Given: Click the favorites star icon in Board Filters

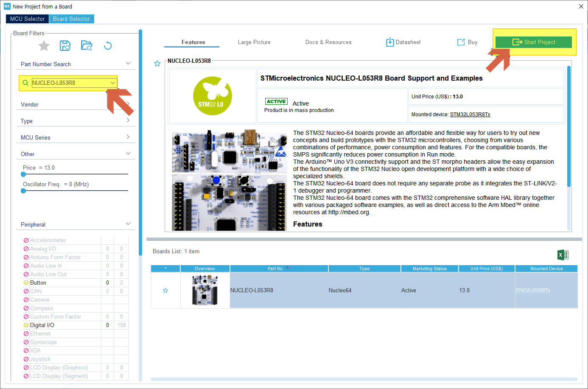Looking at the screenshot, I should [44, 45].
